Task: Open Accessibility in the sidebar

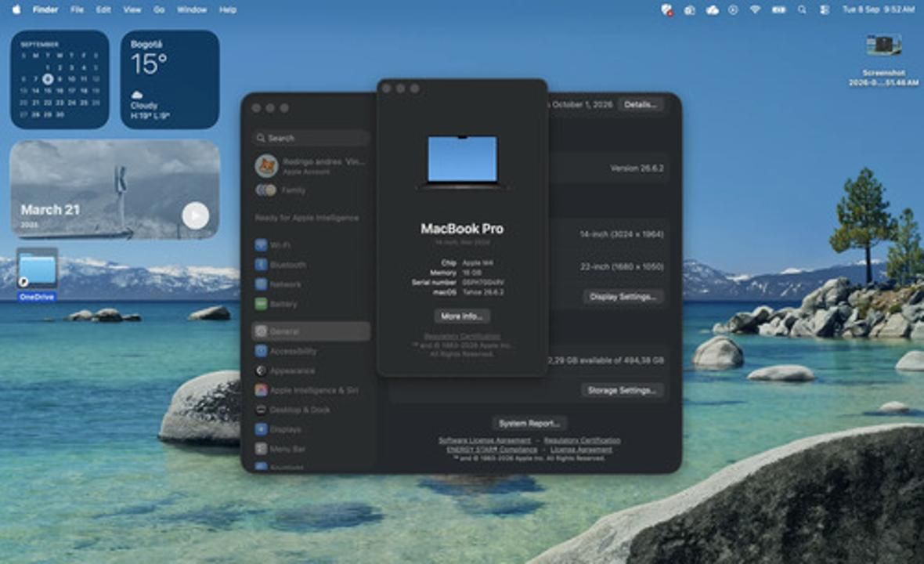Action: pyautogui.click(x=311, y=351)
